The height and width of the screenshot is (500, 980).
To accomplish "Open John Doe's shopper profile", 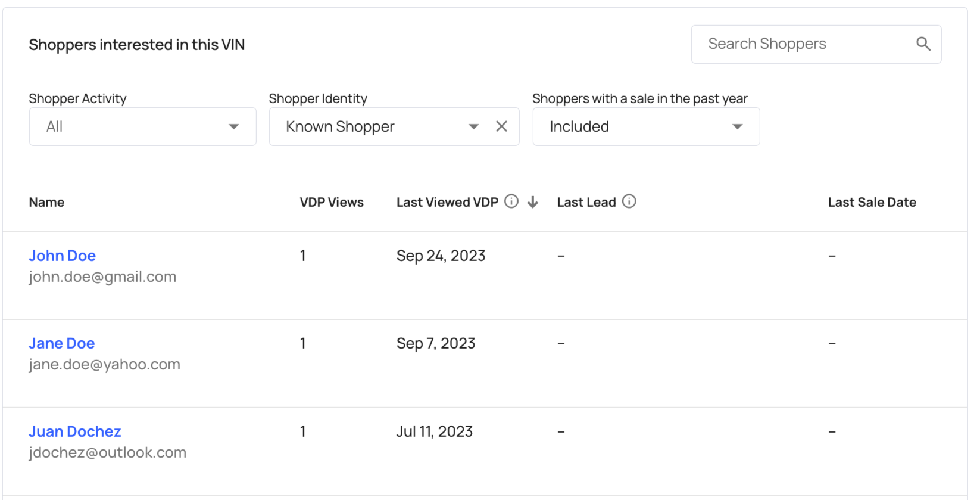I will (63, 256).
